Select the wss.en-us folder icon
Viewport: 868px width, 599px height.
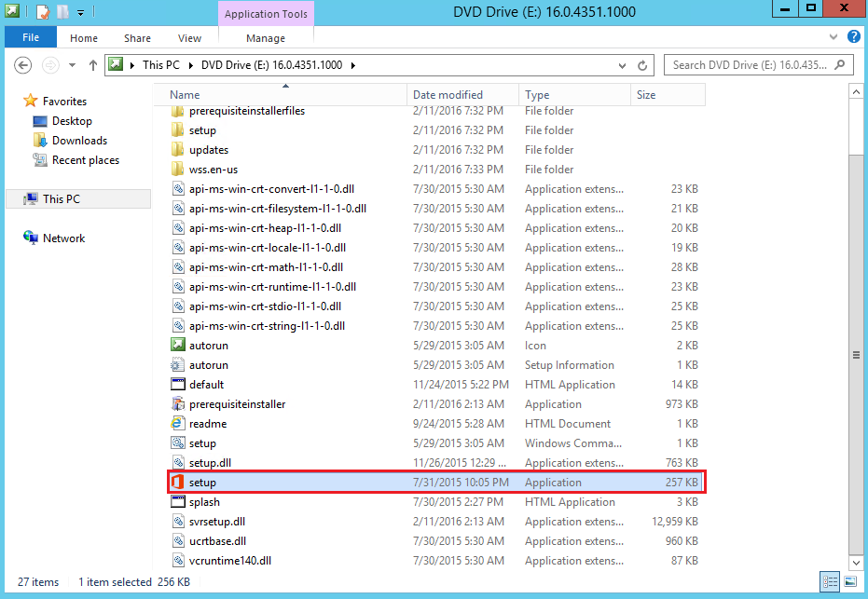click(x=178, y=170)
